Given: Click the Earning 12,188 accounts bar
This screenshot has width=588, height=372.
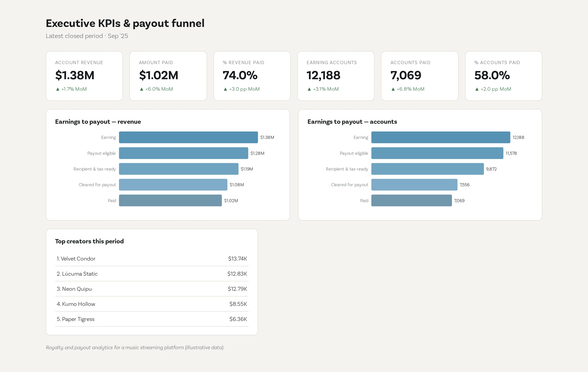Looking at the screenshot, I should 441,137.
